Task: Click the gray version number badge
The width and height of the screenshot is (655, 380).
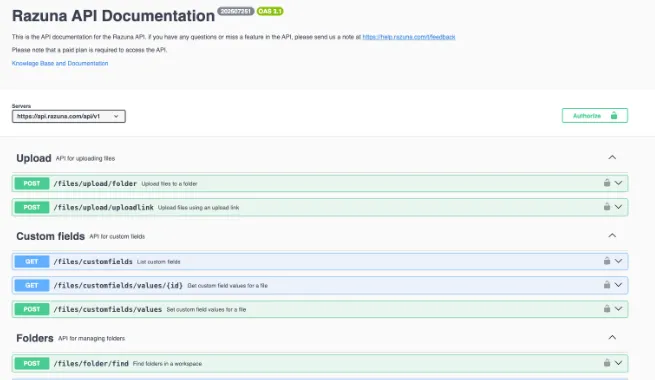Action: coord(236,11)
